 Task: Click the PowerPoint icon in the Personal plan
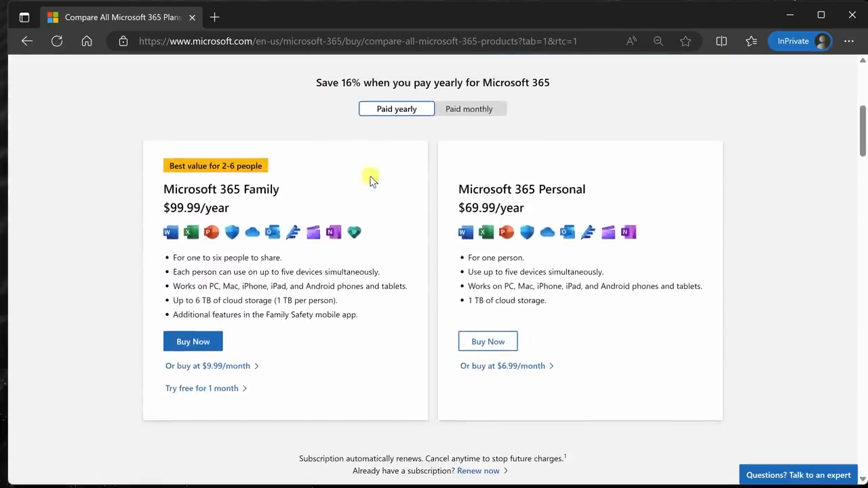pyautogui.click(x=507, y=232)
